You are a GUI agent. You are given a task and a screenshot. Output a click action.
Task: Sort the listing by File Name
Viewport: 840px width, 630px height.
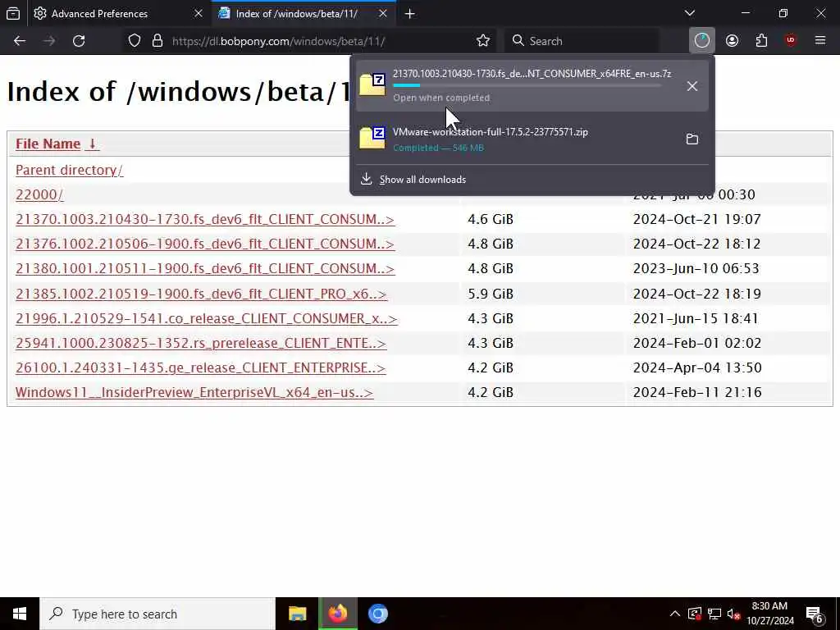pos(48,144)
